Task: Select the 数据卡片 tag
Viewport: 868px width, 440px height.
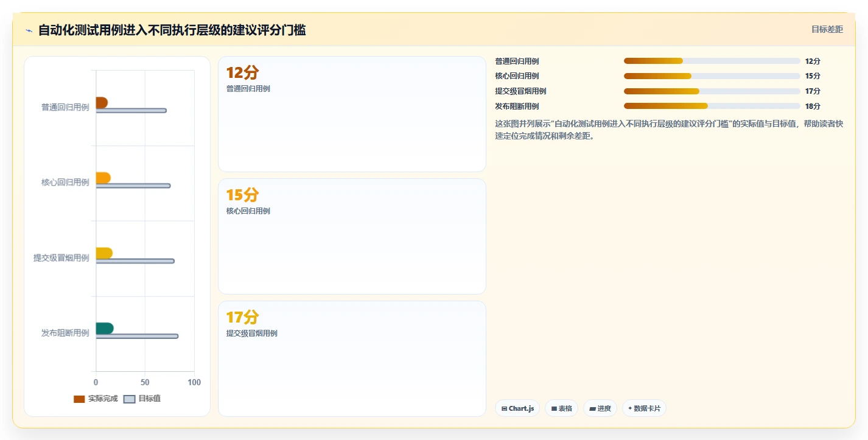Action: point(644,408)
